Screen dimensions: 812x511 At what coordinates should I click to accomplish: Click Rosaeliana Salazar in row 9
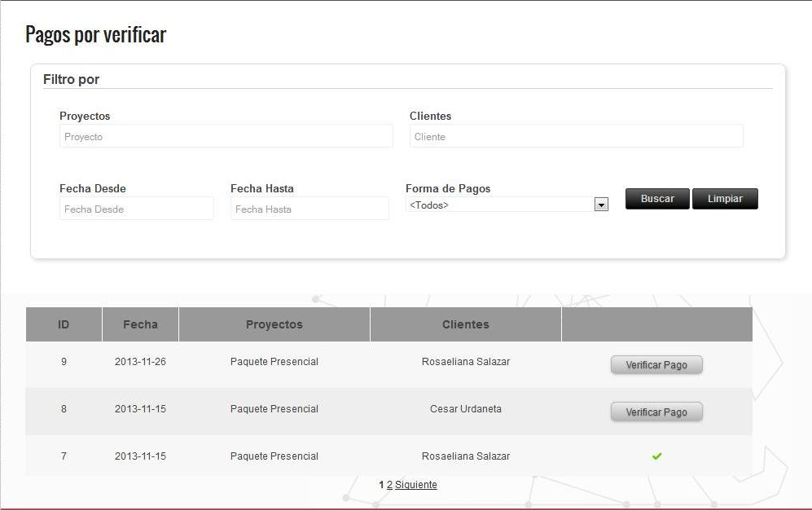click(x=466, y=362)
